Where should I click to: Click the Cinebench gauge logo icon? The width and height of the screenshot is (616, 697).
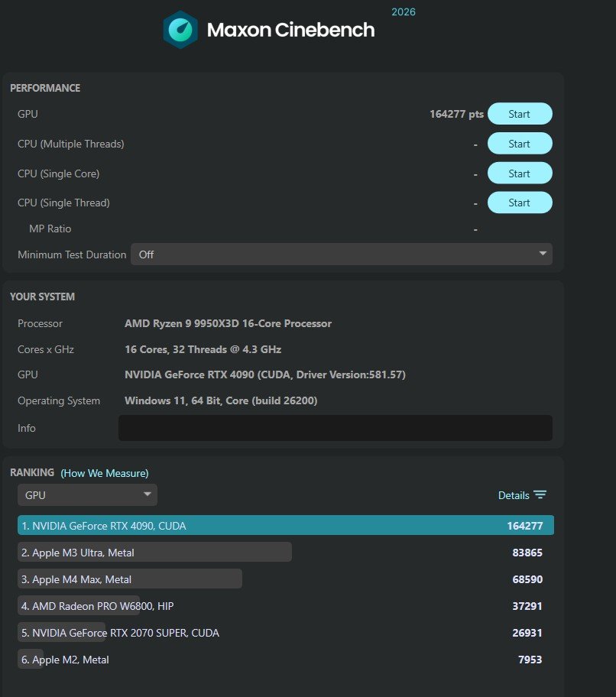[180, 30]
